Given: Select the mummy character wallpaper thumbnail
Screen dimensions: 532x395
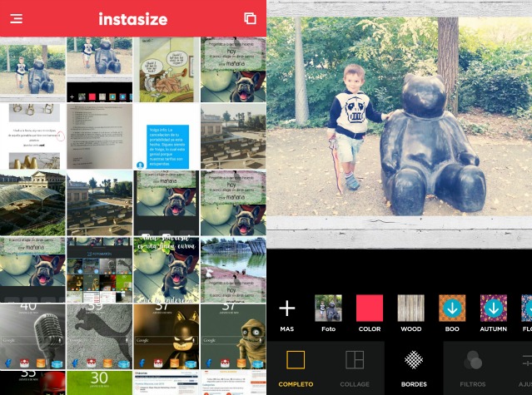Looking at the screenshot, I should click(233, 337).
